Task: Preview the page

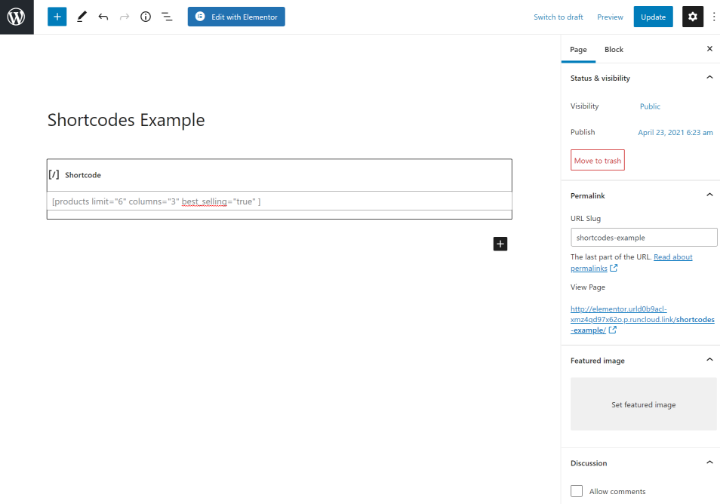Action: click(x=610, y=17)
